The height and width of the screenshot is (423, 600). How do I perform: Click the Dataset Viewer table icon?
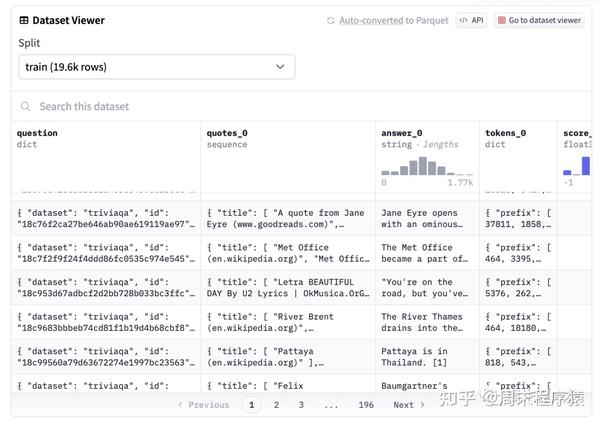[x=24, y=20]
